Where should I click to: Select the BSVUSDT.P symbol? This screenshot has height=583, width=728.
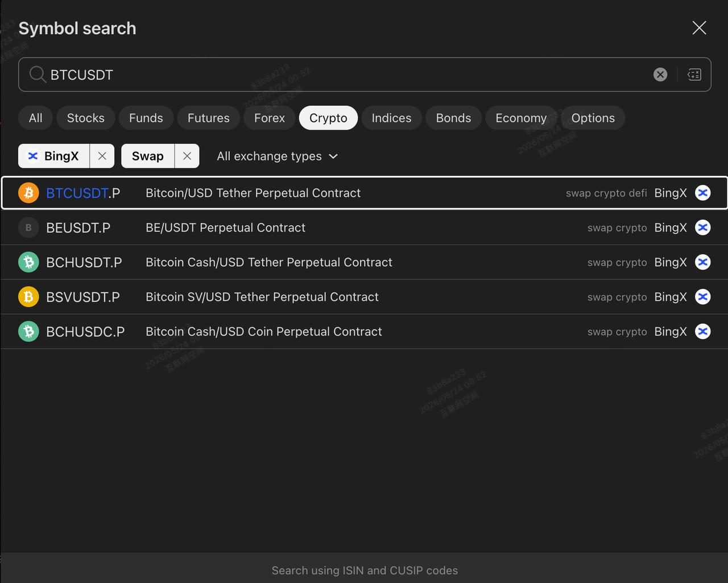click(83, 297)
